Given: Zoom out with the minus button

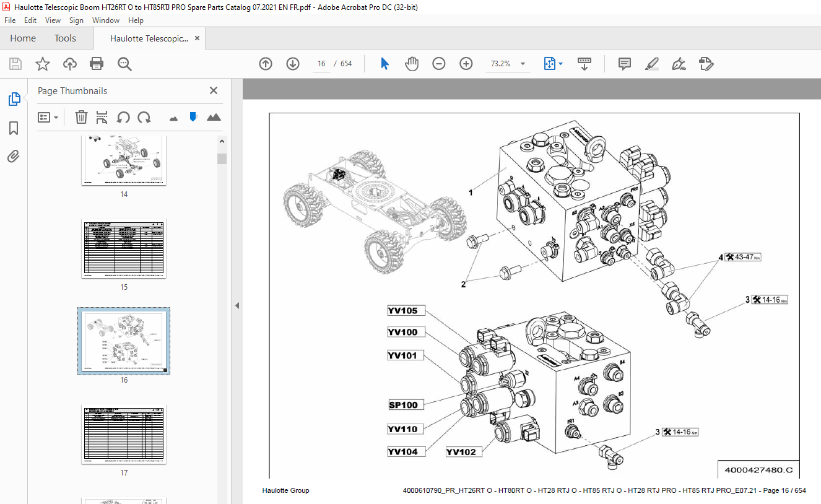Looking at the screenshot, I should pos(439,64).
